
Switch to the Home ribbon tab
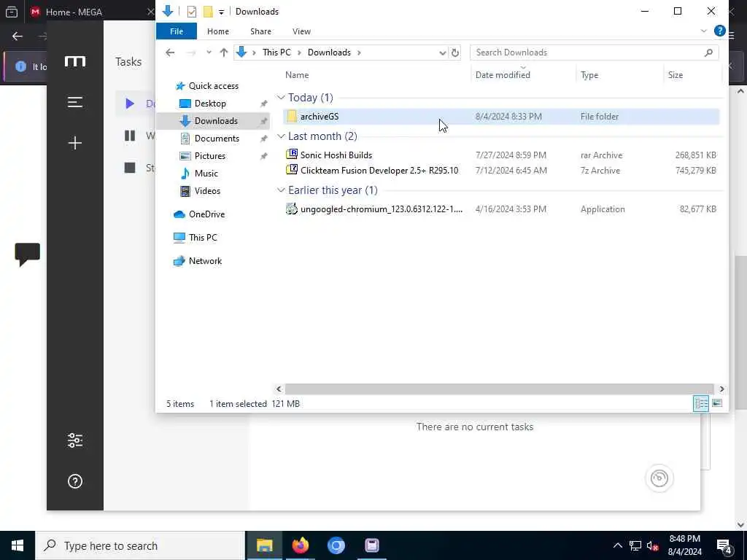click(x=217, y=31)
